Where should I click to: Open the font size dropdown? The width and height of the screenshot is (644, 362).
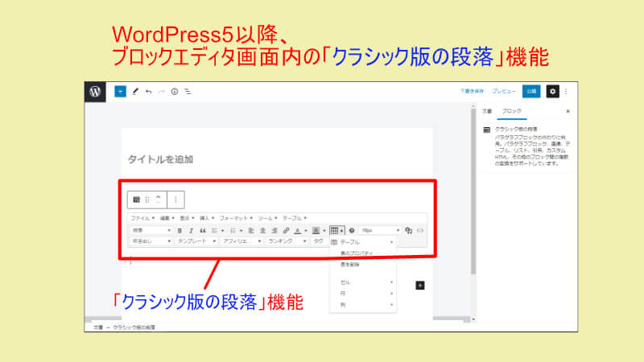click(380, 230)
